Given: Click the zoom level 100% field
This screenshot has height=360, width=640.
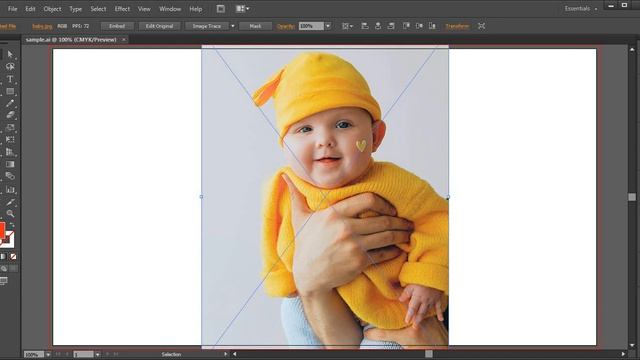Looking at the screenshot, I should point(33,355).
